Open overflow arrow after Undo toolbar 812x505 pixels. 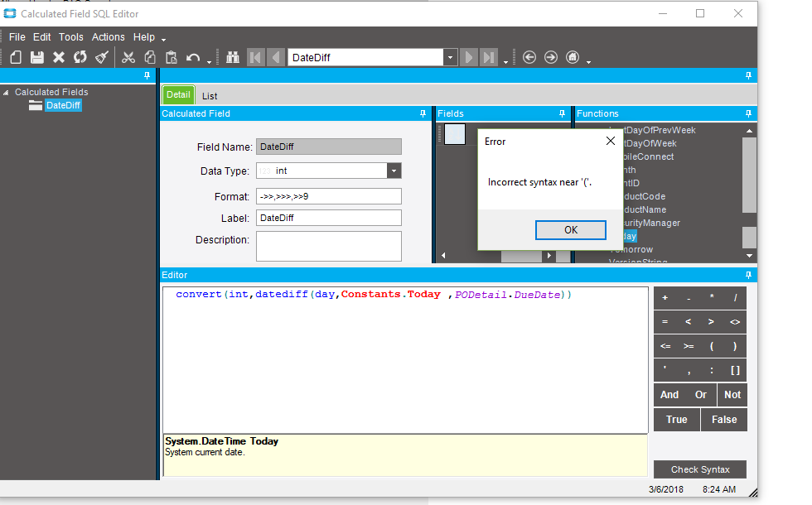[x=209, y=62]
